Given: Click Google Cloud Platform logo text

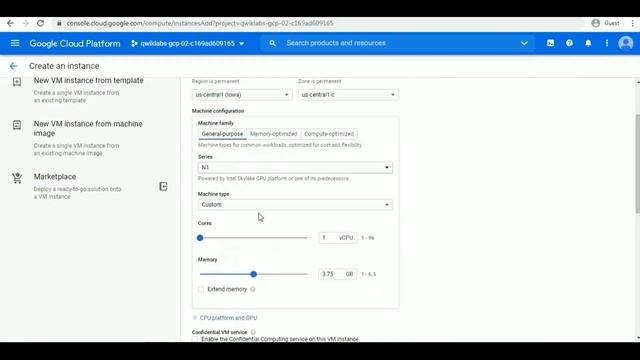Looking at the screenshot, I should [75, 43].
